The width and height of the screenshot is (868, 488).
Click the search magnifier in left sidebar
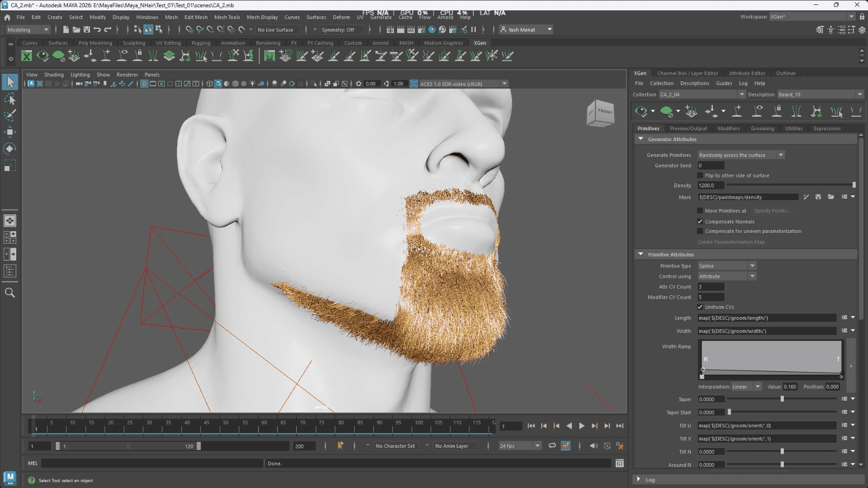tap(10, 293)
